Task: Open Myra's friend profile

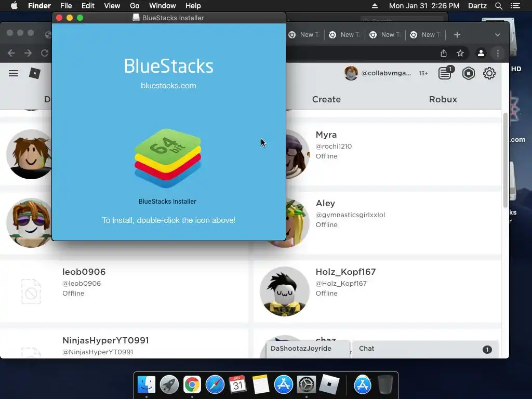Action: [x=326, y=135]
